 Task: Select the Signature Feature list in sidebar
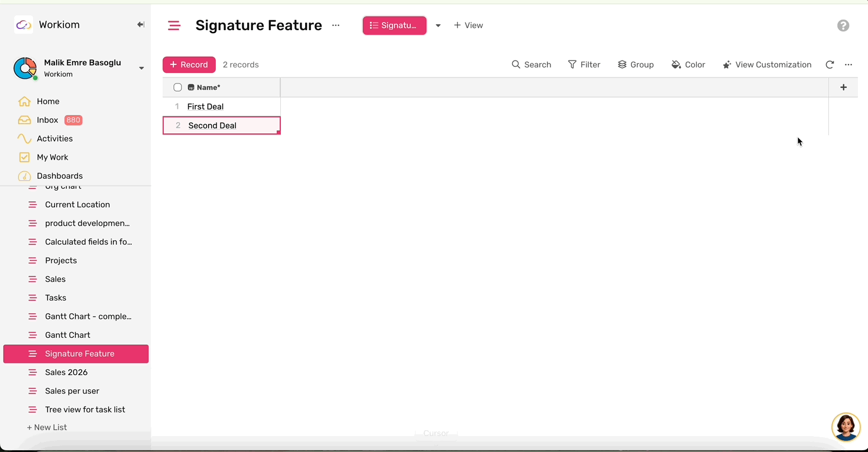click(76, 354)
